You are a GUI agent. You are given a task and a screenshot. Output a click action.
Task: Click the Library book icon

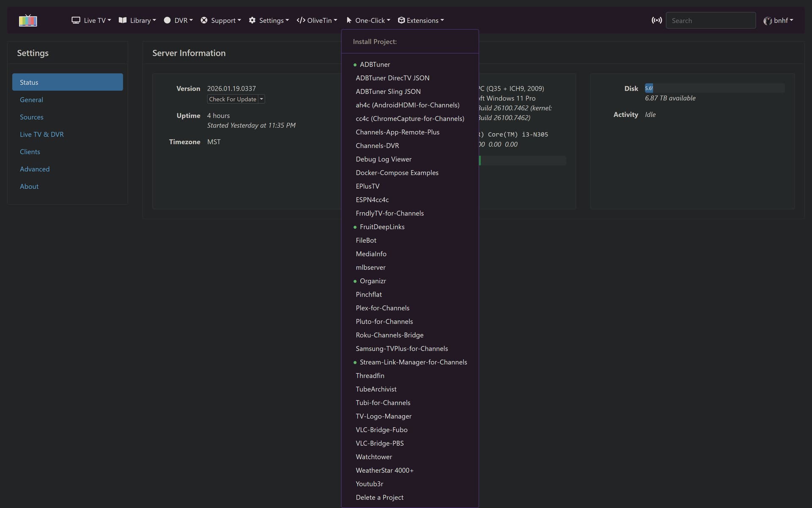pyautogui.click(x=123, y=20)
